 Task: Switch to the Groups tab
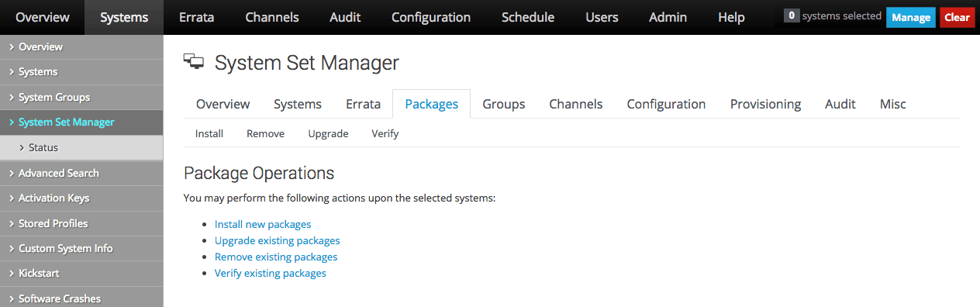click(x=504, y=104)
